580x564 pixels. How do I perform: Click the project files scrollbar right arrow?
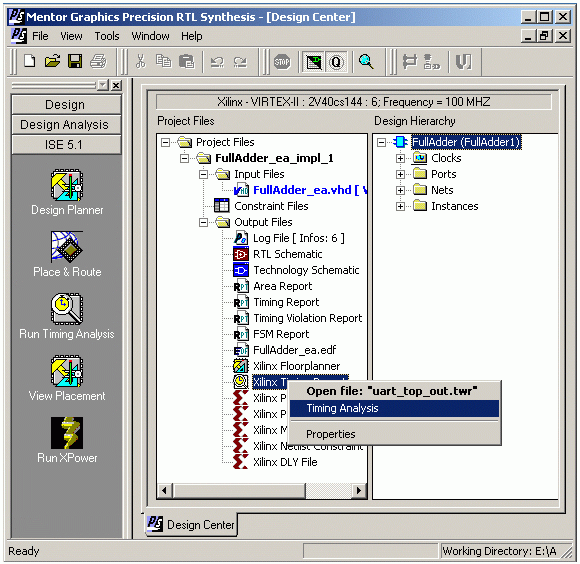[358, 491]
